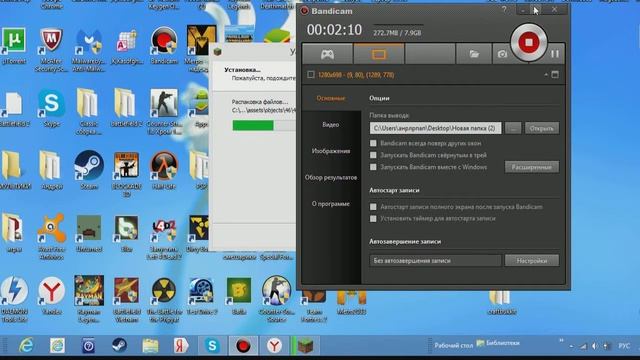
Task: Switch to Minecraft installer taskbar button
Action: (305, 346)
